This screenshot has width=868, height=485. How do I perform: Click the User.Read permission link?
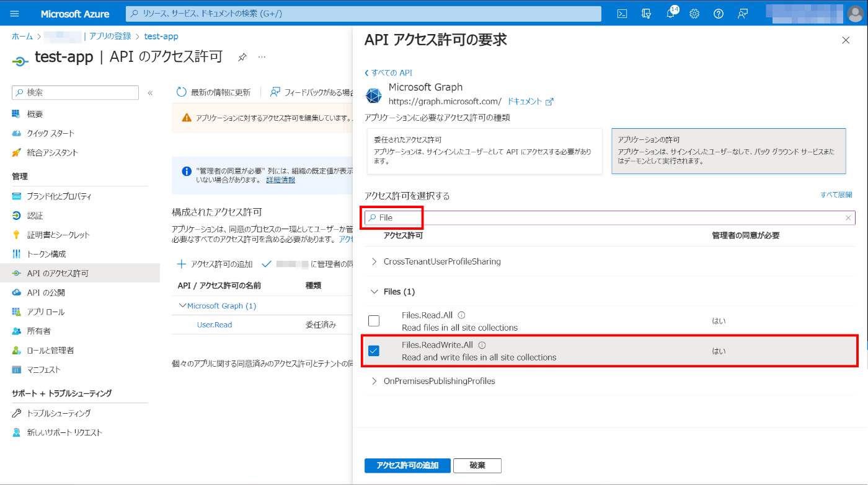tap(215, 325)
